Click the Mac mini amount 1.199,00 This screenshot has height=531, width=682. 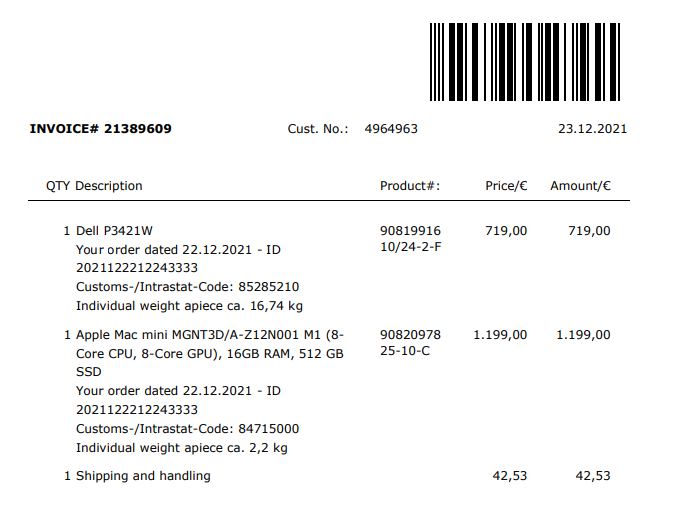click(583, 335)
